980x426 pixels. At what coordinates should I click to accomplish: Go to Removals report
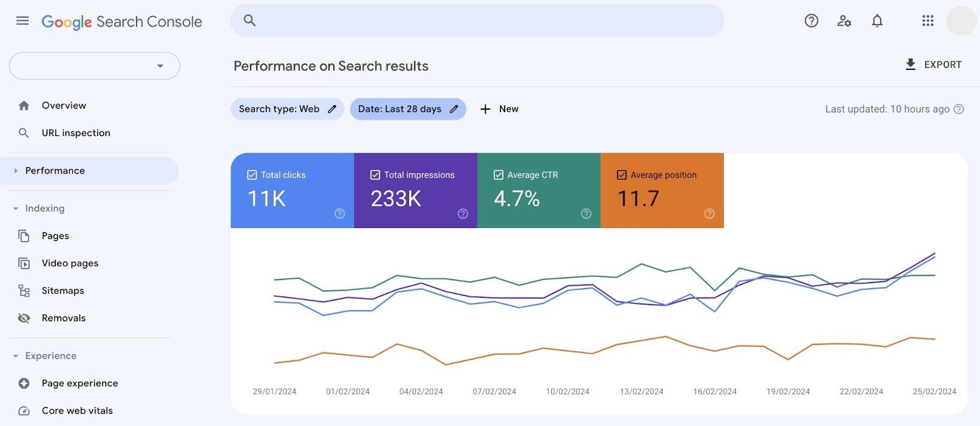click(64, 318)
